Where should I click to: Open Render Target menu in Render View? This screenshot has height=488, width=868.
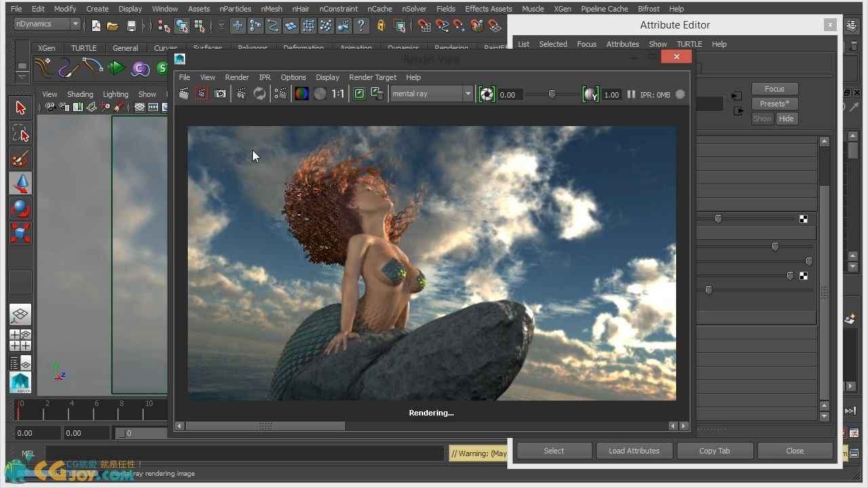[x=372, y=77]
